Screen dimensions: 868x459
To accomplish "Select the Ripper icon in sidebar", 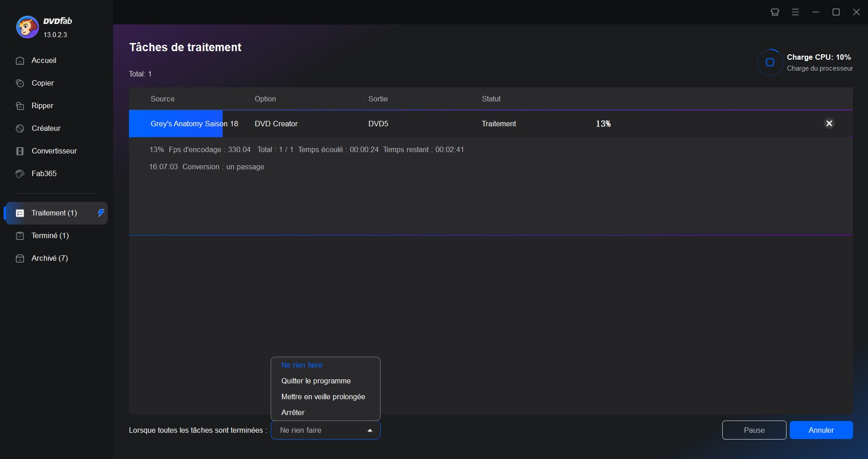I will pyautogui.click(x=20, y=106).
